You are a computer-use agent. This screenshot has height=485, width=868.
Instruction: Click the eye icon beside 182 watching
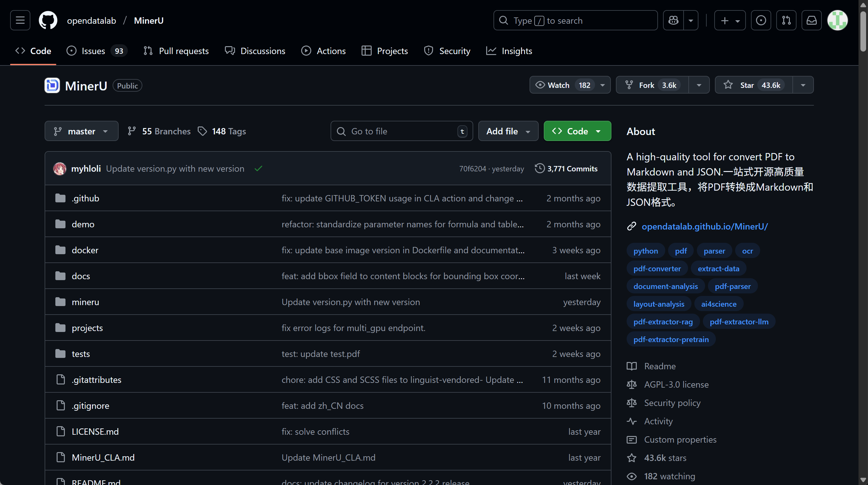[x=631, y=476]
